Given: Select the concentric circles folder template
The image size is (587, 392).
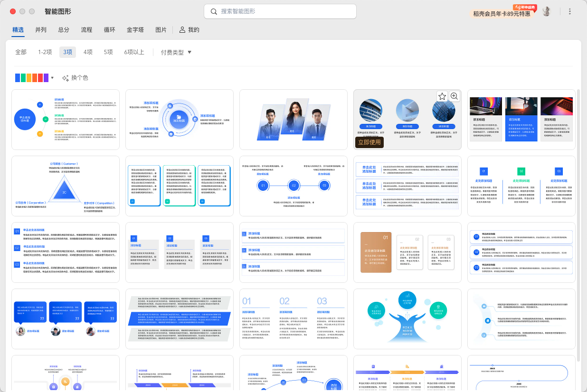Looking at the screenshot, I should point(180,120).
